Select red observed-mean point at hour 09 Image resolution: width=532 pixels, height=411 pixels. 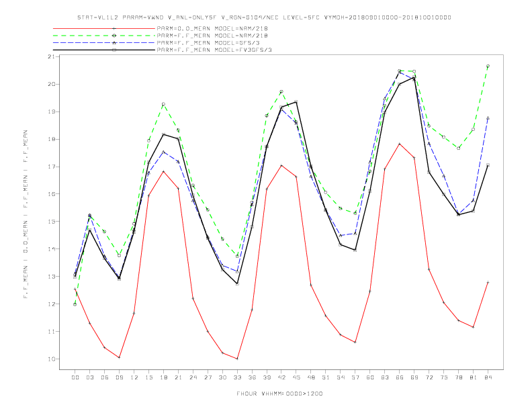click(x=119, y=357)
